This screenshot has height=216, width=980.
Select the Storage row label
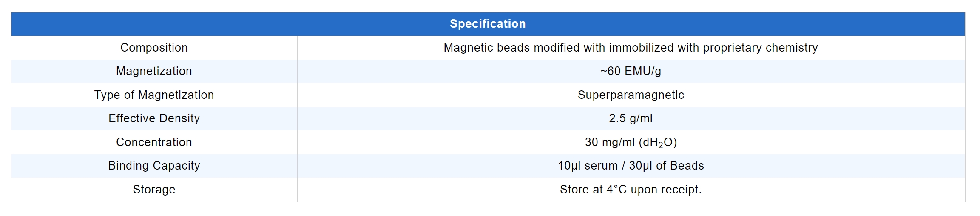(x=154, y=190)
